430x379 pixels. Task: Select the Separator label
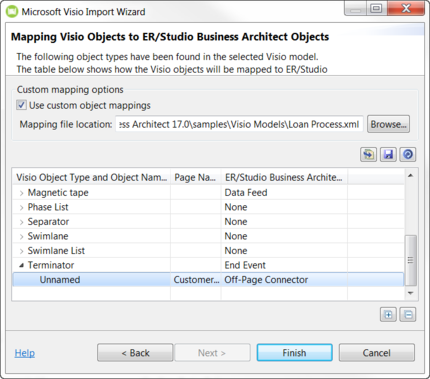click(x=48, y=222)
